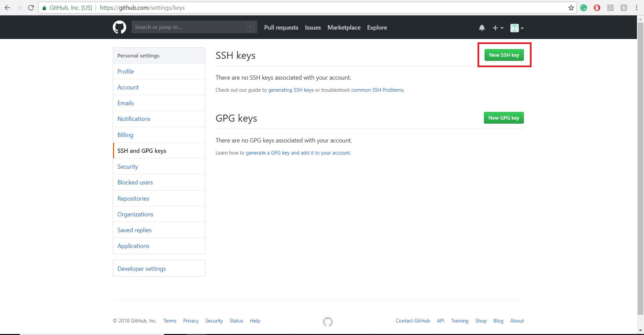Viewport: 644px width, 335px height.
Task: Open About link in footer
Action: (x=517, y=321)
